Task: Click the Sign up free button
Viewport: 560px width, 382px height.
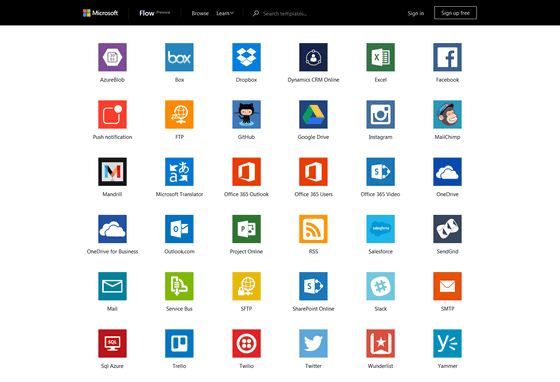Action: [x=455, y=13]
